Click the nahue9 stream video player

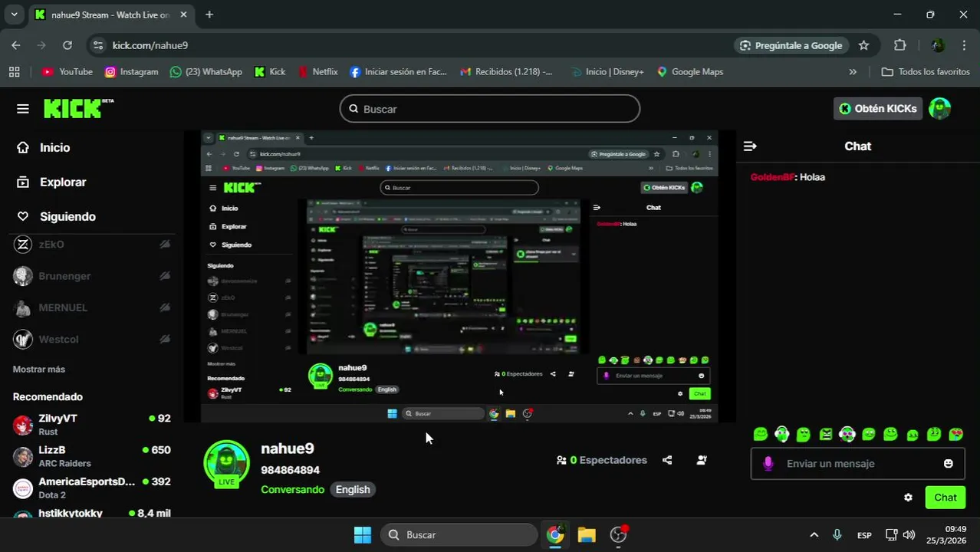click(x=459, y=276)
